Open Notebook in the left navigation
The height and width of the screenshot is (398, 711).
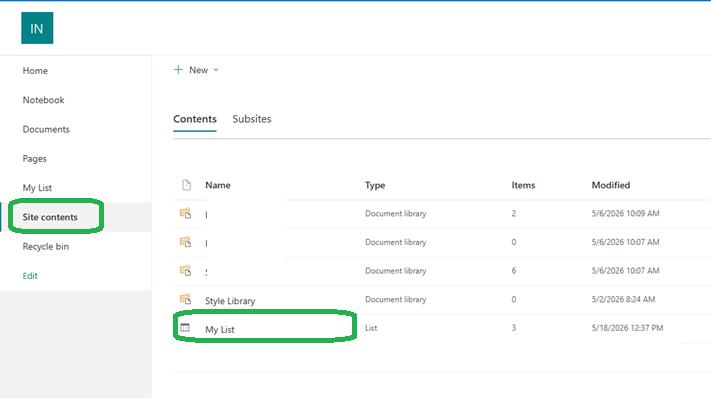(x=44, y=100)
